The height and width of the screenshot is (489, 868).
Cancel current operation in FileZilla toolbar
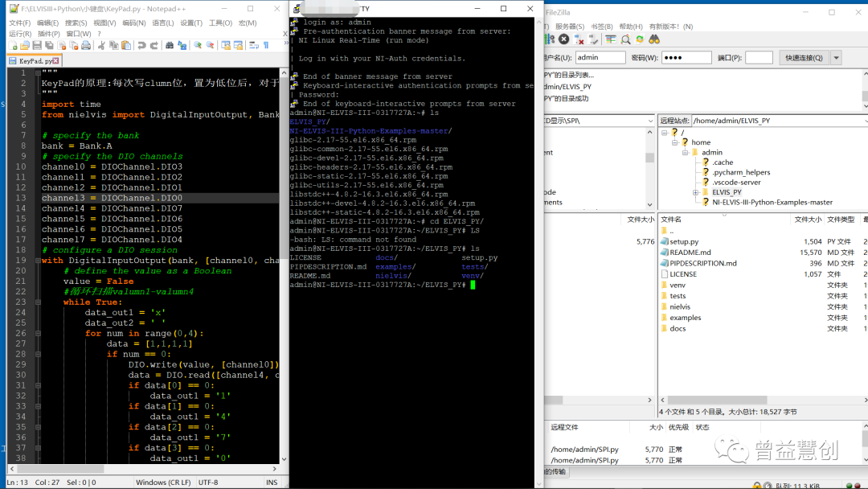[563, 39]
